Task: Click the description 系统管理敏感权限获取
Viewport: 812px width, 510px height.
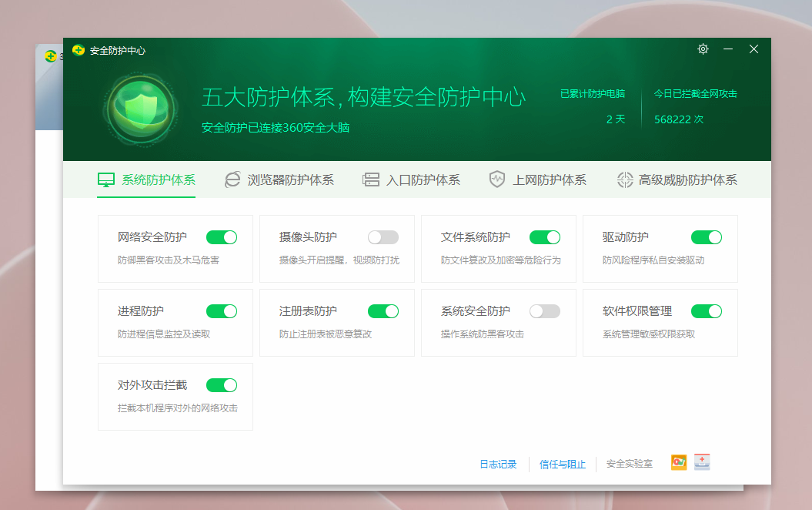Action: pos(648,334)
